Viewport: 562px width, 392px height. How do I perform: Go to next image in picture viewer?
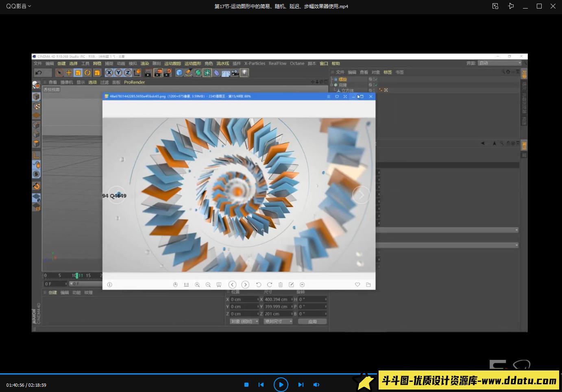click(x=245, y=285)
